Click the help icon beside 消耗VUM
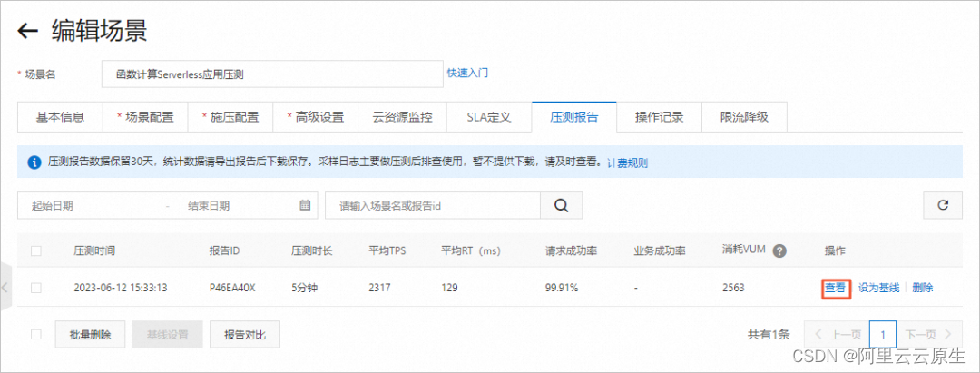The width and height of the screenshot is (980, 373). pyautogui.click(x=779, y=251)
